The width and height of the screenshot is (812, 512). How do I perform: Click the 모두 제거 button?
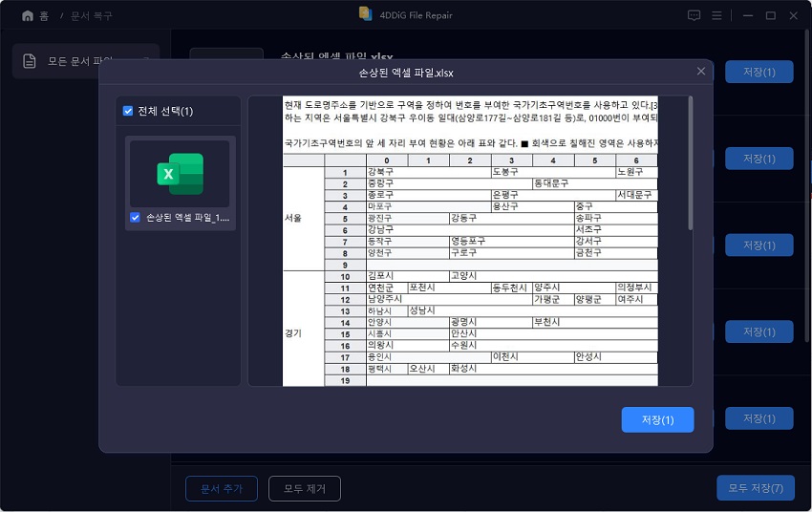305,488
